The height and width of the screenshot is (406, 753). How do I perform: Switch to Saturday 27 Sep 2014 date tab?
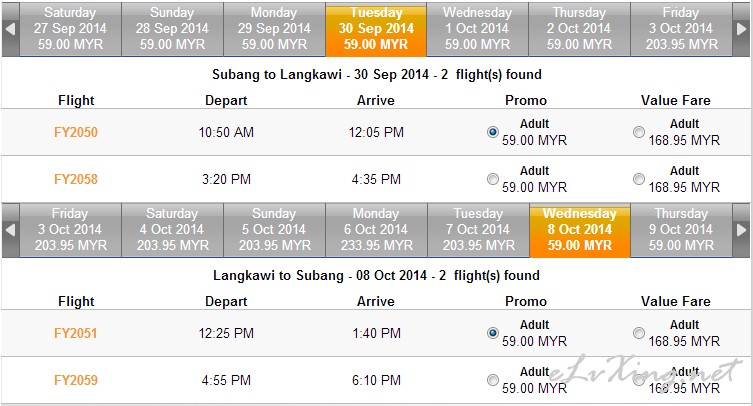point(70,29)
